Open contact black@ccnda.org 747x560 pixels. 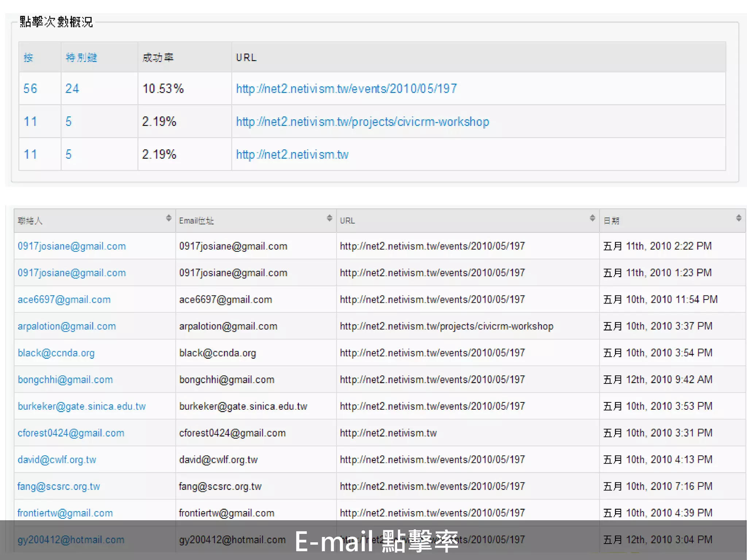tap(56, 353)
